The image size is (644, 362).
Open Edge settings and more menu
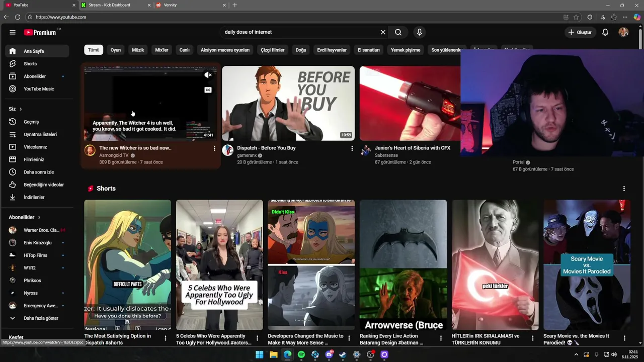[x=625, y=17]
